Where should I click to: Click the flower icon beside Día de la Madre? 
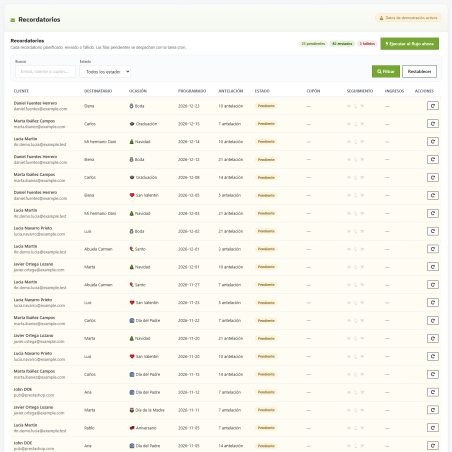(132, 410)
